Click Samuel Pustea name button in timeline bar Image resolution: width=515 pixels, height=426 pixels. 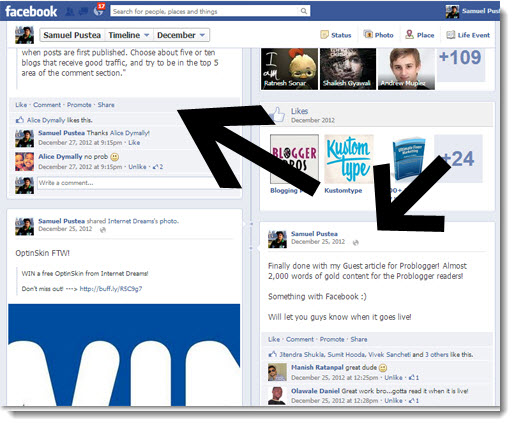tap(72, 35)
